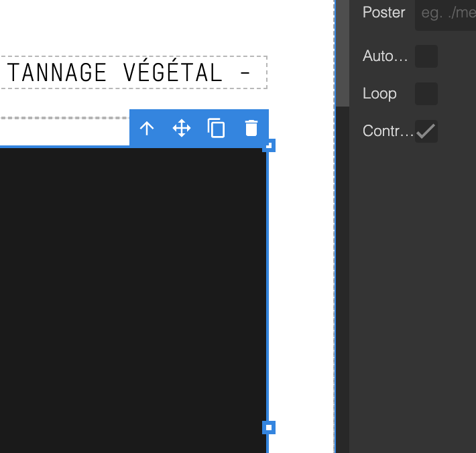Click the right-middle resize handle of video
The image size is (476, 453).
click(269, 428)
